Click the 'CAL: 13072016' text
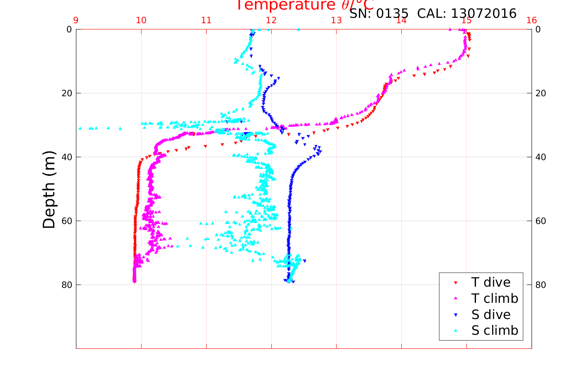The width and height of the screenshot is (588, 392). pos(467,14)
